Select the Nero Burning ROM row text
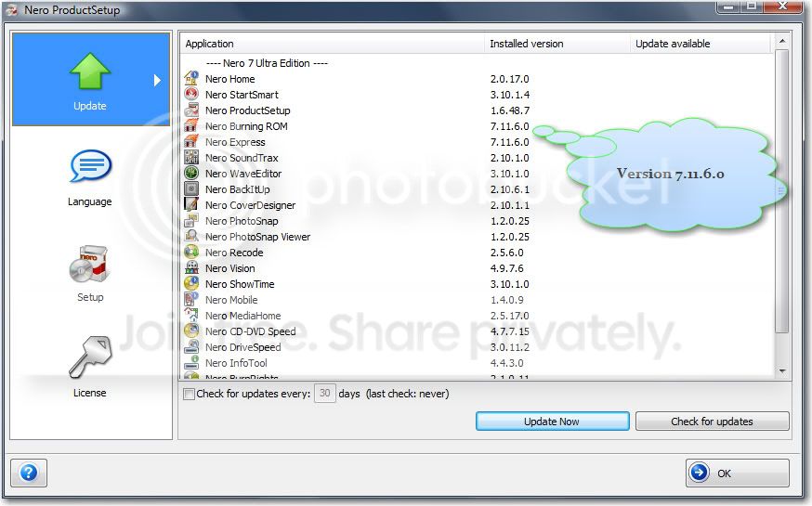 [246, 126]
